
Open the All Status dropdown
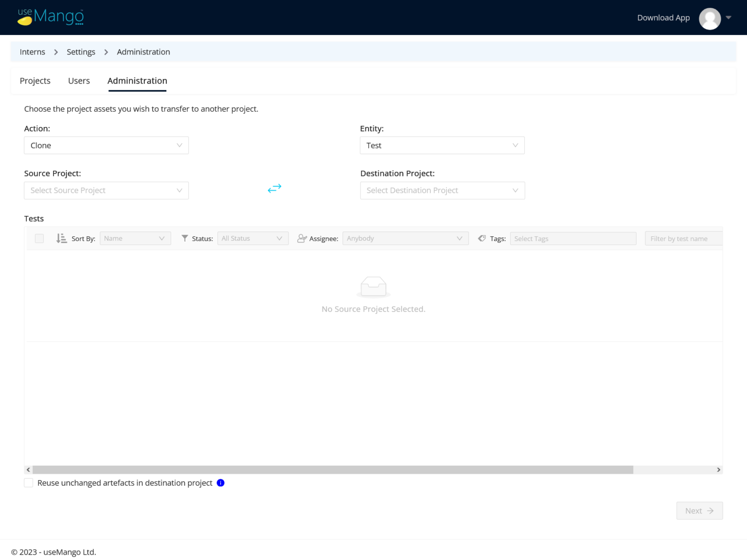pyautogui.click(x=253, y=238)
